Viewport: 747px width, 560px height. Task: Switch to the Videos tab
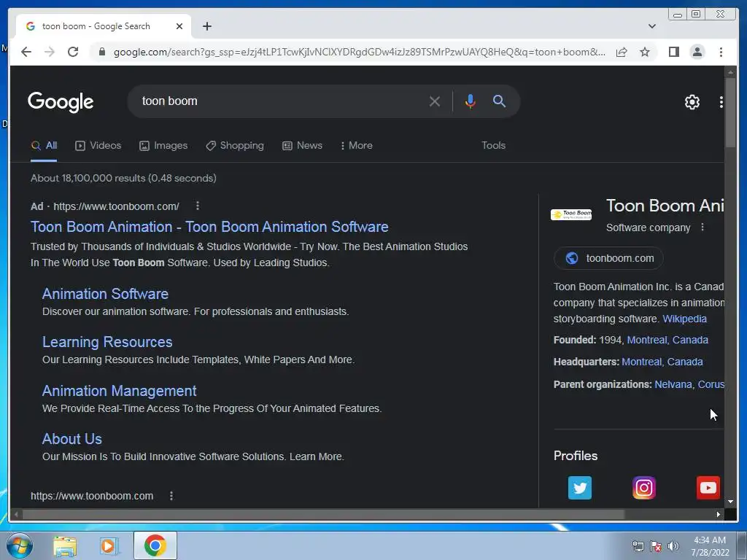[x=98, y=146]
